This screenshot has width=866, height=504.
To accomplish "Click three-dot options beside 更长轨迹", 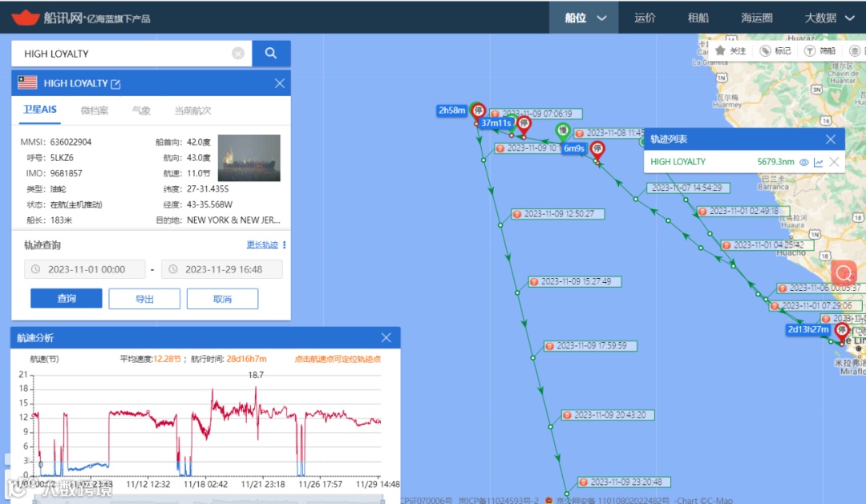I will coord(285,244).
